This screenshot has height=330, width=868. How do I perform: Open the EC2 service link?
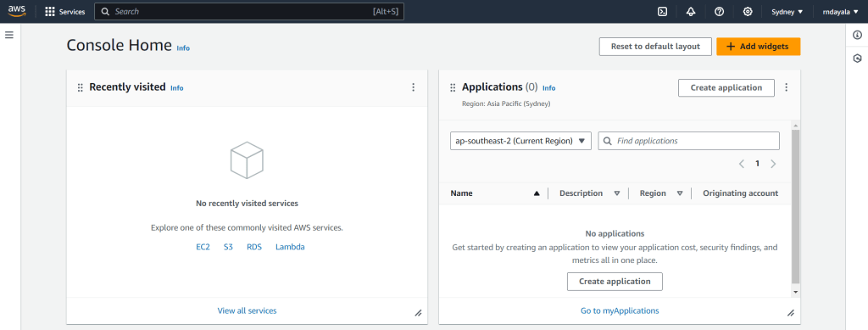point(203,247)
